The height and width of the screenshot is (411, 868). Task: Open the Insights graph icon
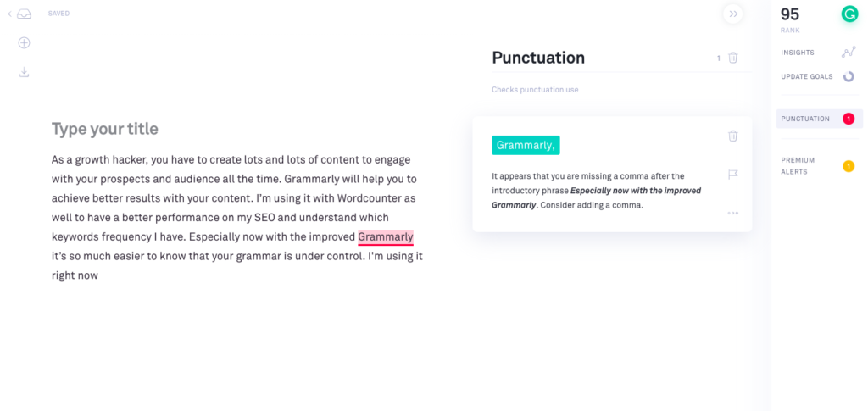click(x=848, y=53)
